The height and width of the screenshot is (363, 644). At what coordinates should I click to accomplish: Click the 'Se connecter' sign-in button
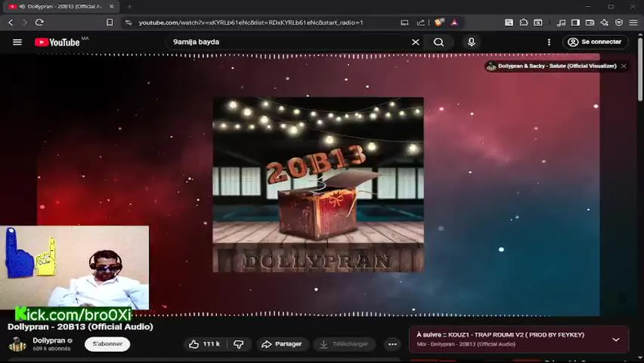coord(596,42)
